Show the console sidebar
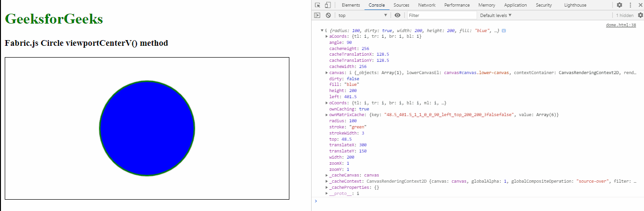644x211 pixels. [x=318, y=15]
